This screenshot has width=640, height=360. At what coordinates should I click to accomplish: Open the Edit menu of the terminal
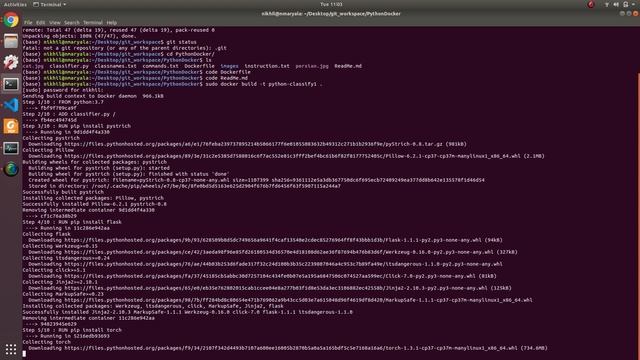40,23
